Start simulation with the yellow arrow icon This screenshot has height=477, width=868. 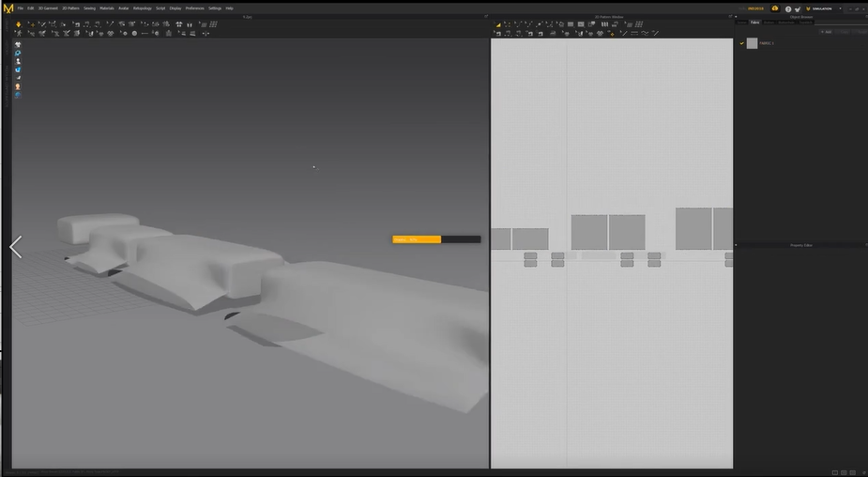pyautogui.click(x=18, y=24)
